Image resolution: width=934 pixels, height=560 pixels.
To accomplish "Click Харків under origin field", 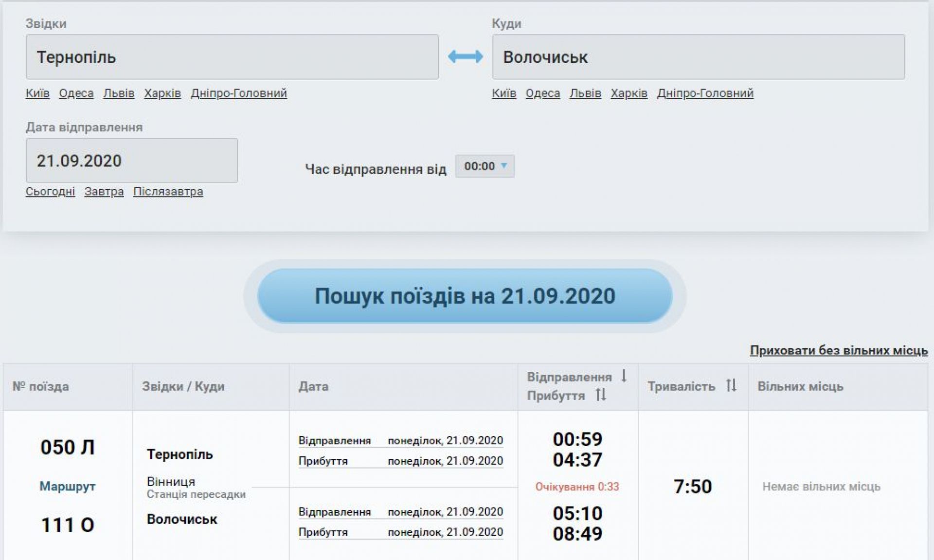I will pyautogui.click(x=162, y=93).
